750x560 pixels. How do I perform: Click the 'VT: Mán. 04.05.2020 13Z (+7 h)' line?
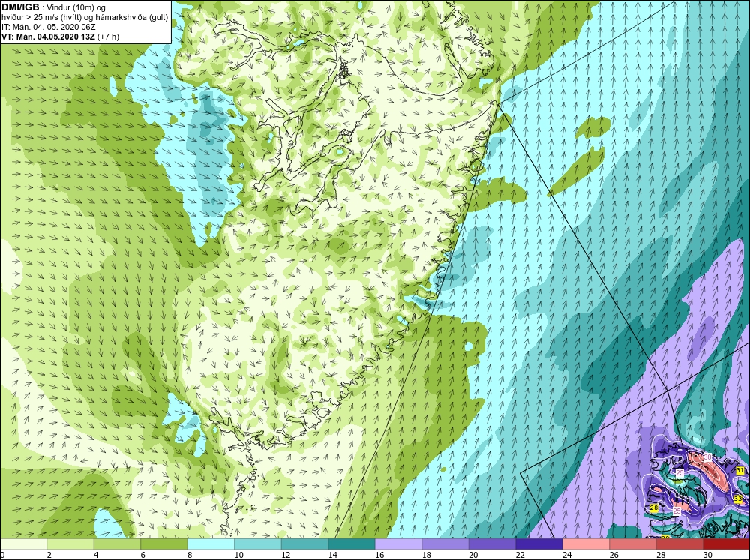[60, 37]
